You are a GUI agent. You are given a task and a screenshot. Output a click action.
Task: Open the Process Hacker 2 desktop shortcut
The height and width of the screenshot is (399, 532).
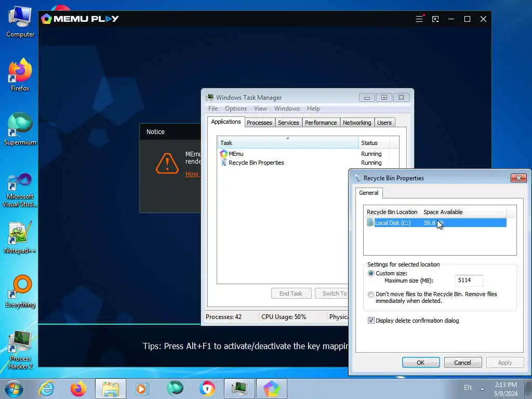20,350
